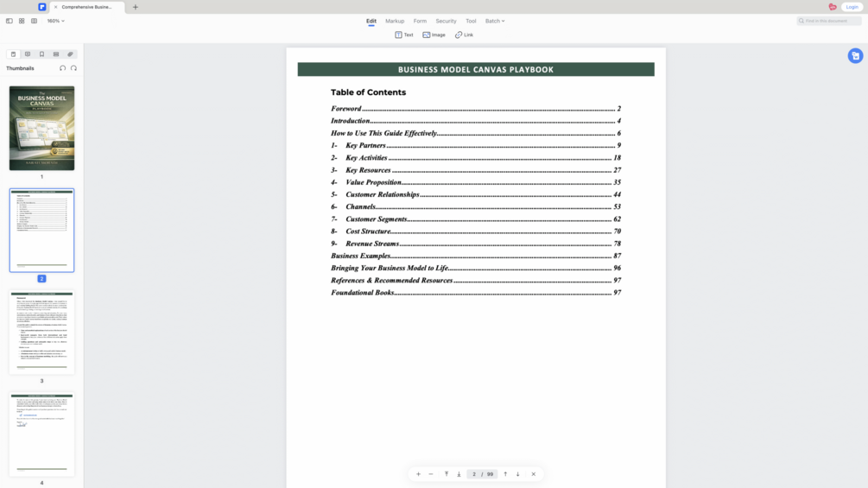Click the Foundational Books contents entry

pos(476,292)
